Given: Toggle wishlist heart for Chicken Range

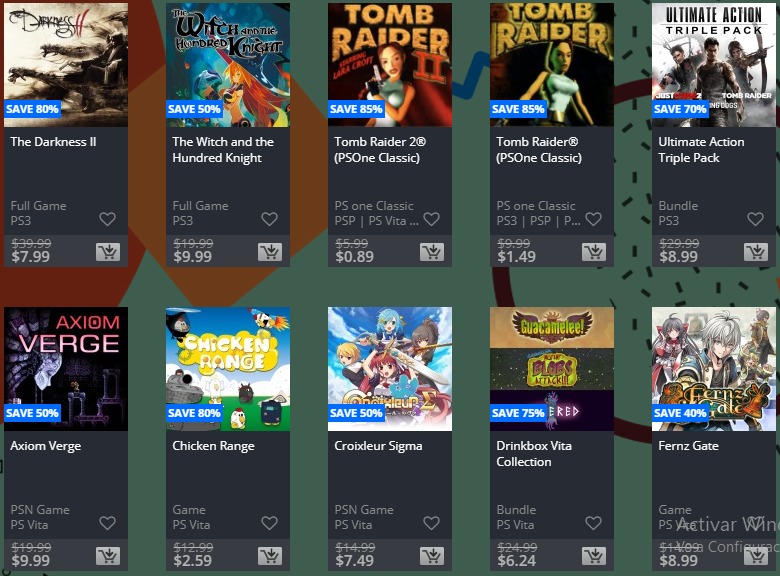Looking at the screenshot, I should point(270,523).
